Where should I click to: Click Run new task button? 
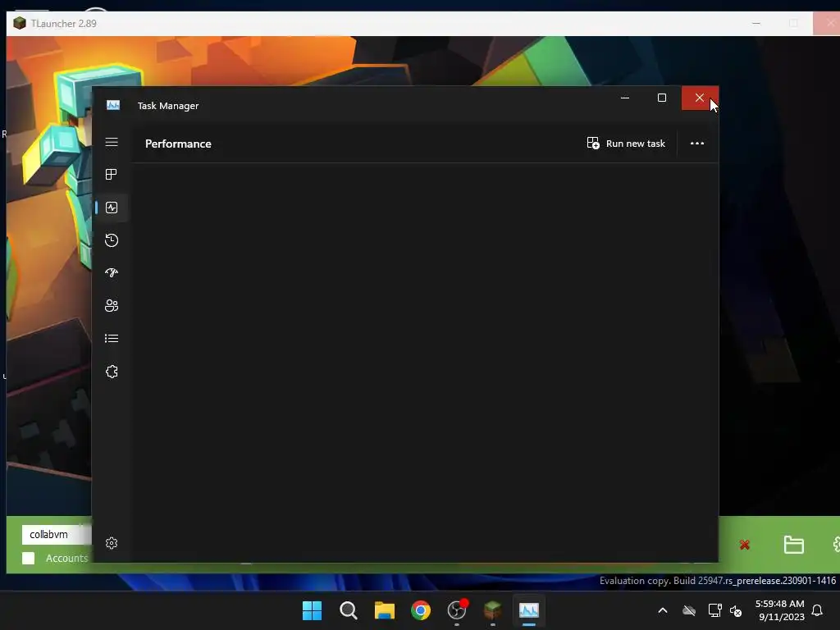tap(626, 144)
